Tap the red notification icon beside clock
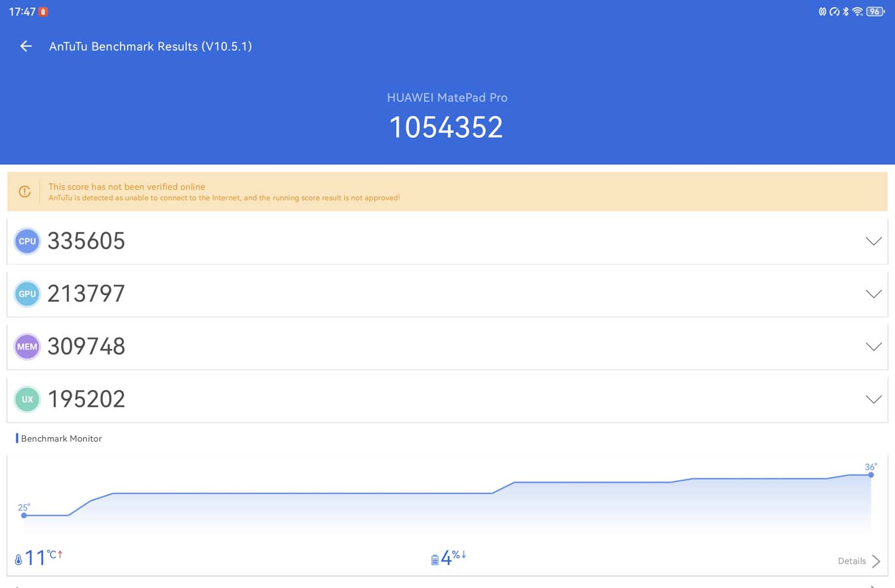Viewport: 895px width, 588px height. [43, 11]
